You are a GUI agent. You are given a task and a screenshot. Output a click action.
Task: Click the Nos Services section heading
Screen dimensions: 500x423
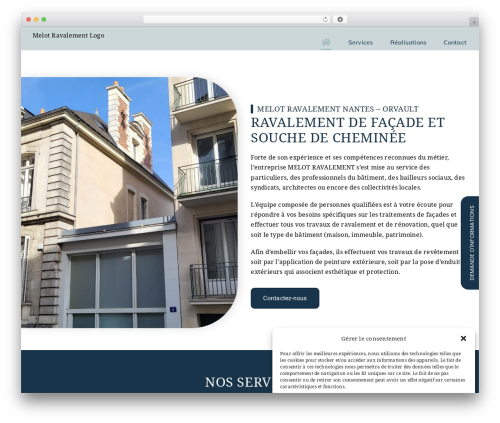coord(238,382)
